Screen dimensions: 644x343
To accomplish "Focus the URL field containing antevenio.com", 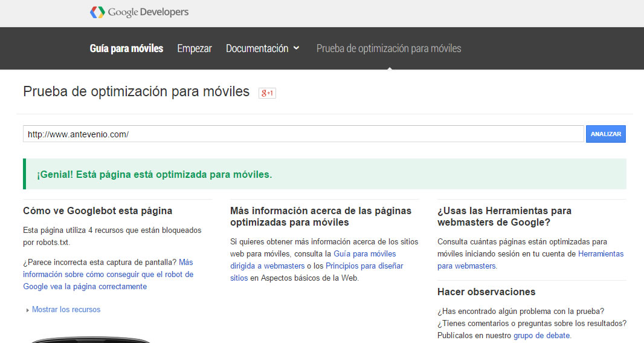I will 303,134.
